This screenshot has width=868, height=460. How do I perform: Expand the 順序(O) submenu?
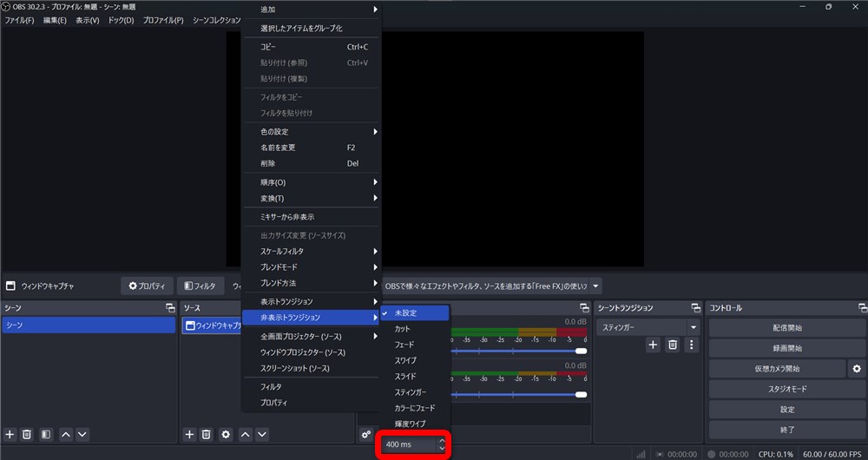pos(312,182)
